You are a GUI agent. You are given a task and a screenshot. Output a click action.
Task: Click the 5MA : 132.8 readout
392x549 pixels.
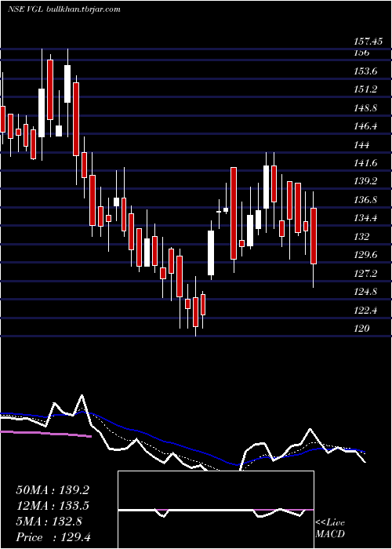pos(49,522)
